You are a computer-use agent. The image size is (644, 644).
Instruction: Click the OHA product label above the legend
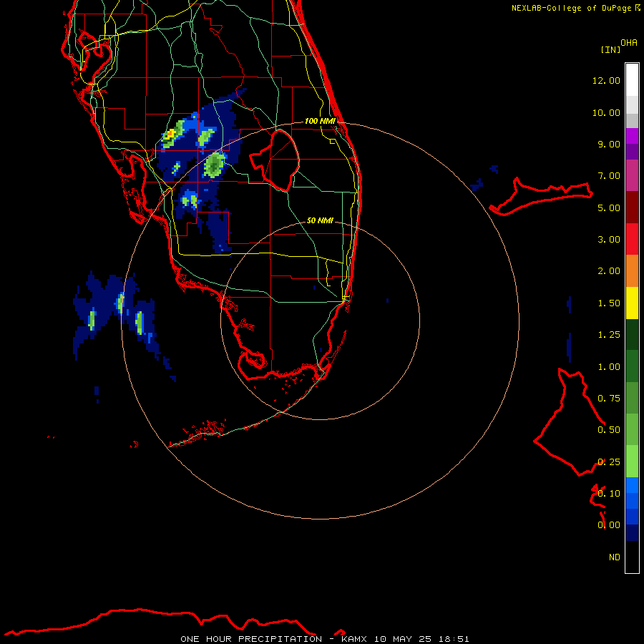coord(629,42)
